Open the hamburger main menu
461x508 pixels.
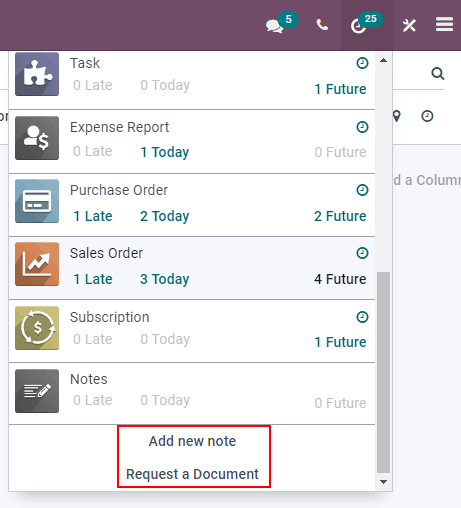click(444, 25)
